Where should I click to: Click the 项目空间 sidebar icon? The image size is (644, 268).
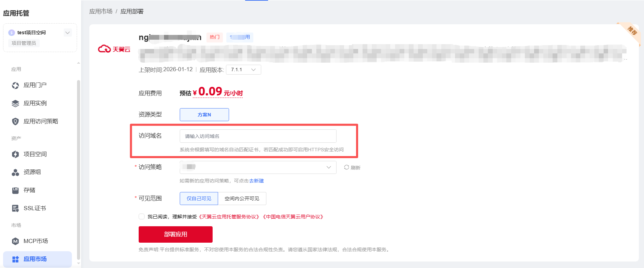click(15, 154)
